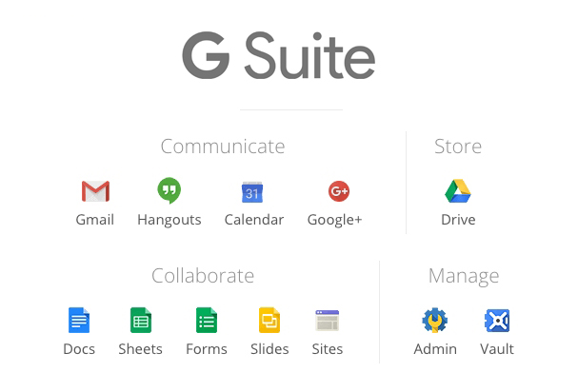
Task: Open the blue Calendar icon
Action: 252,192
